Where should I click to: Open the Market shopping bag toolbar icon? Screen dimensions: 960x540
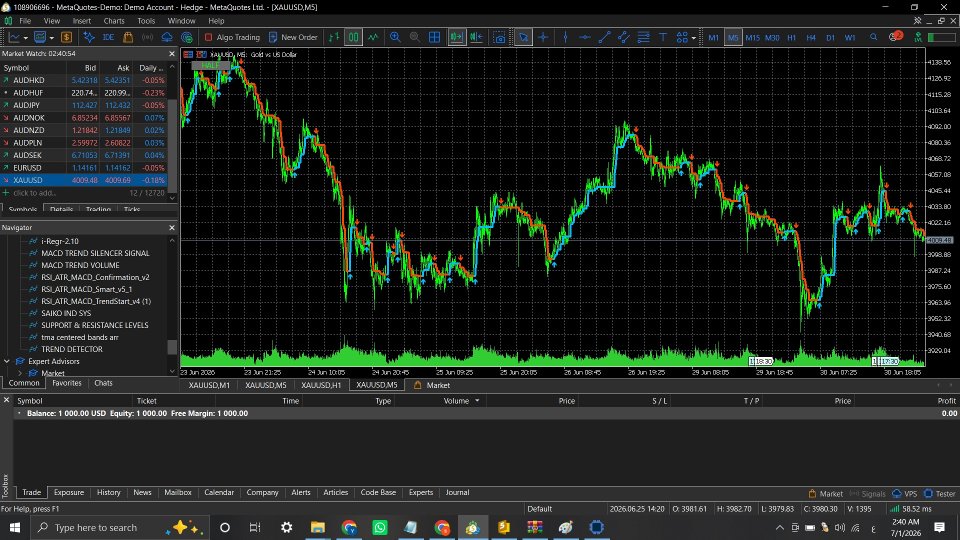[x=128, y=37]
